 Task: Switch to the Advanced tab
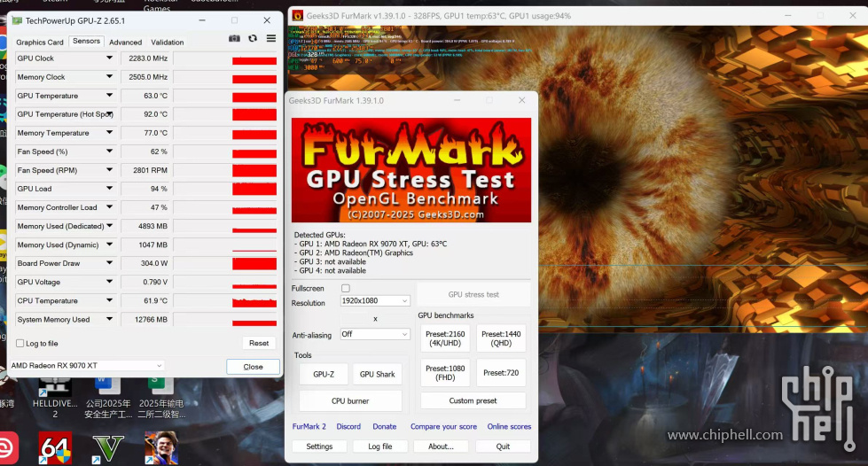tap(126, 42)
